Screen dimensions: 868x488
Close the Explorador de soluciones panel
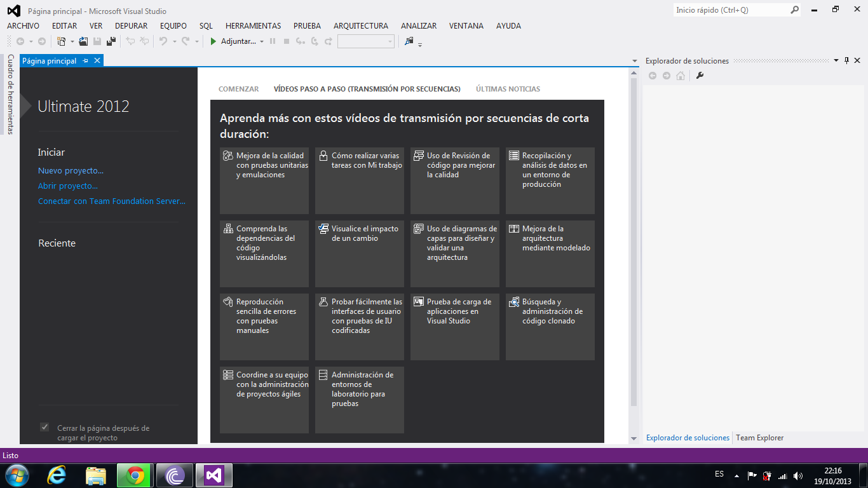(858, 61)
